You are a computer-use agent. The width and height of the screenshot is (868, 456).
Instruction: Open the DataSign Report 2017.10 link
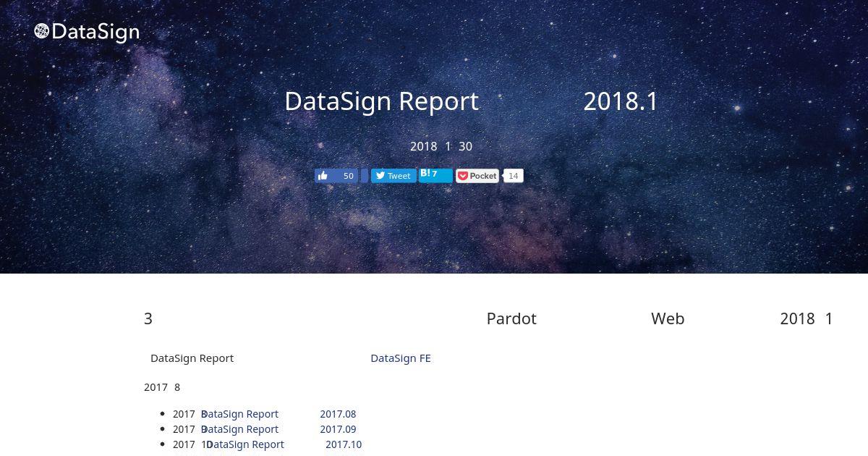pyautogui.click(x=284, y=444)
